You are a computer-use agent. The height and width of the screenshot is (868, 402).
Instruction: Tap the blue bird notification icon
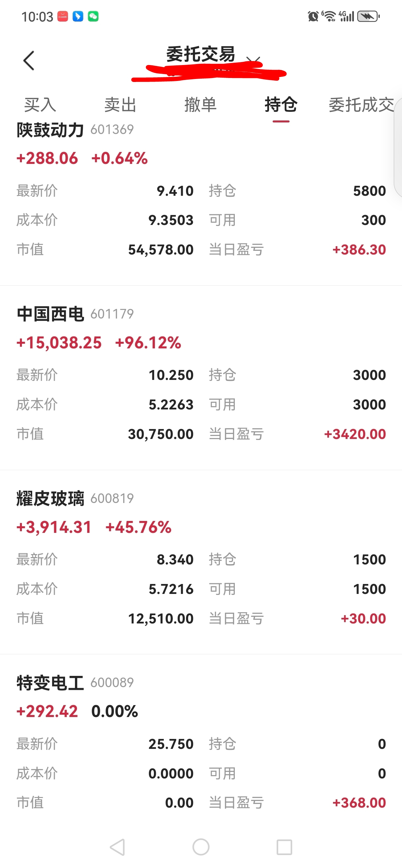coord(78,16)
